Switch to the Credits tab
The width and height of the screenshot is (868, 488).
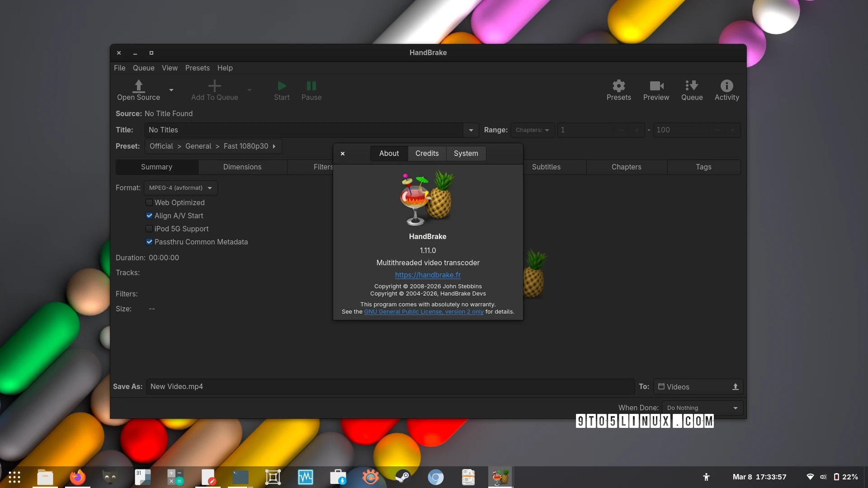click(427, 154)
